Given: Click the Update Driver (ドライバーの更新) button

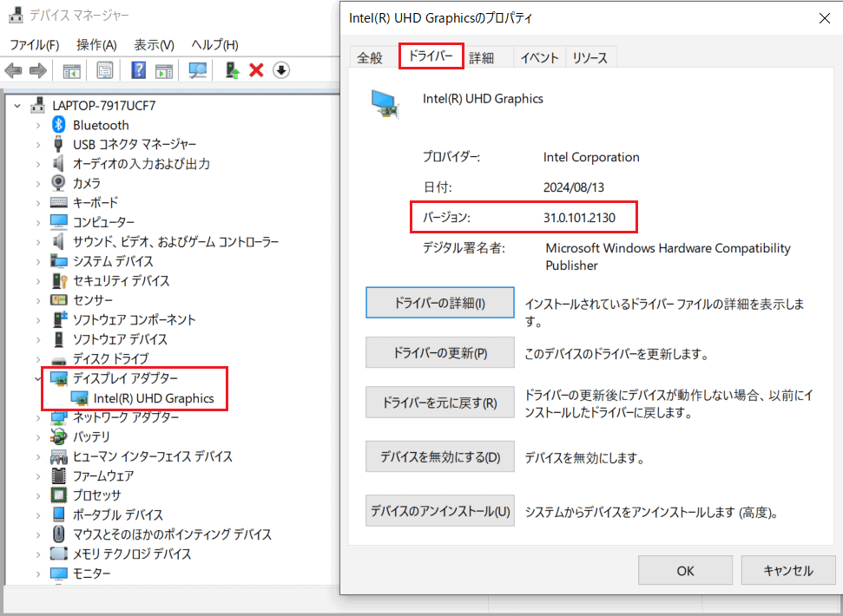Looking at the screenshot, I should point(440,352).
